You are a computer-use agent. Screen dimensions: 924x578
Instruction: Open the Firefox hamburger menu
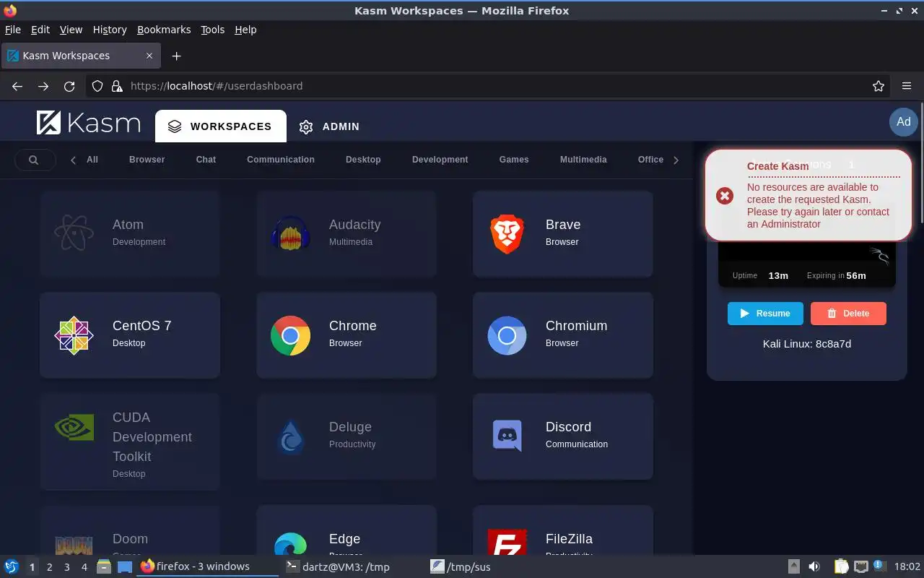tap(907, 86)
